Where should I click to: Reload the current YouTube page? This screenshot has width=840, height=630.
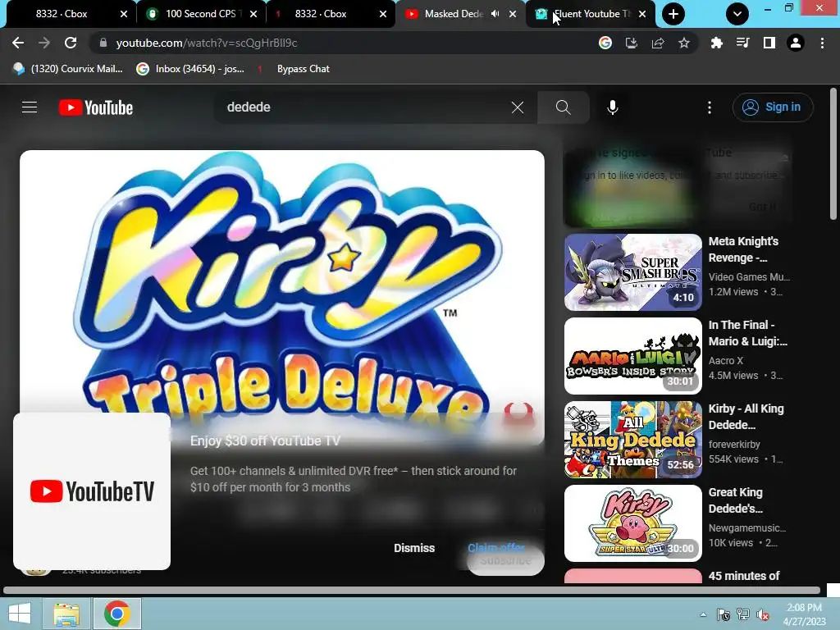[x=71, y=43]
